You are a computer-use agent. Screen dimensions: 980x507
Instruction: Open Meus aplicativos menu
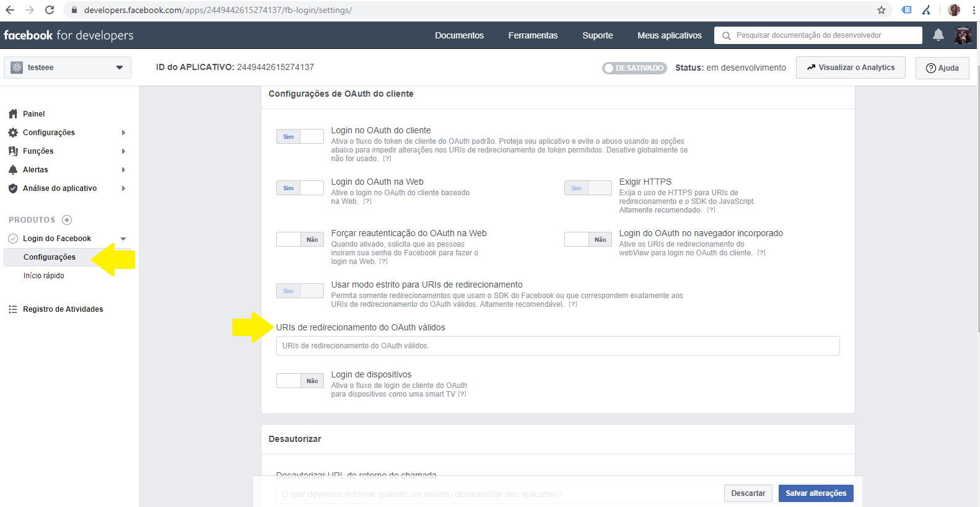tap(670, 35)
